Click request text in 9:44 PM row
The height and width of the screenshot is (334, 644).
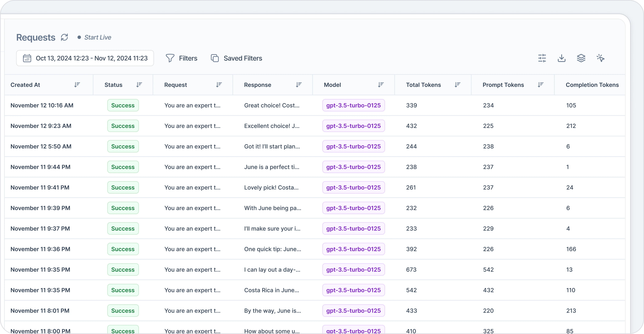(x=192, y=167)
